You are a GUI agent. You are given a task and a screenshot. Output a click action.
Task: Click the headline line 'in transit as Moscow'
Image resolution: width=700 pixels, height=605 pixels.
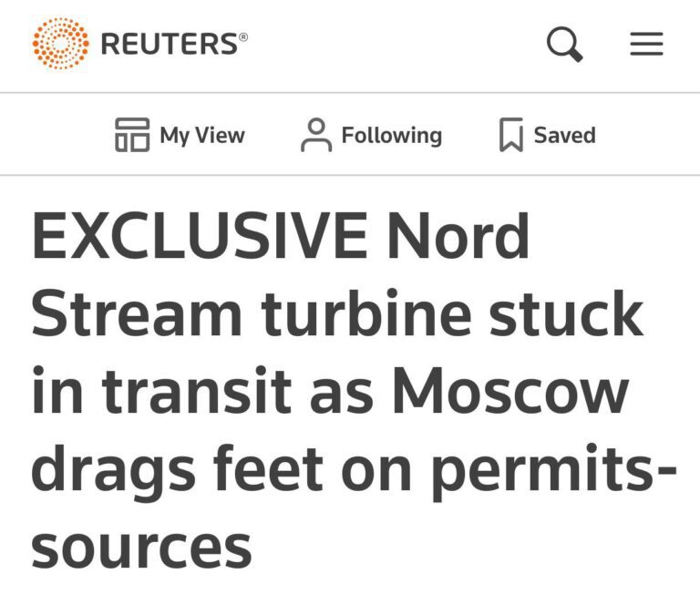330,391
